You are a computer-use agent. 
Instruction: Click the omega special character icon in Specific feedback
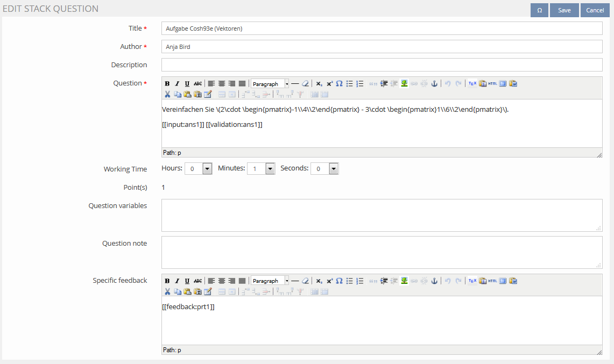pos(339,281)
